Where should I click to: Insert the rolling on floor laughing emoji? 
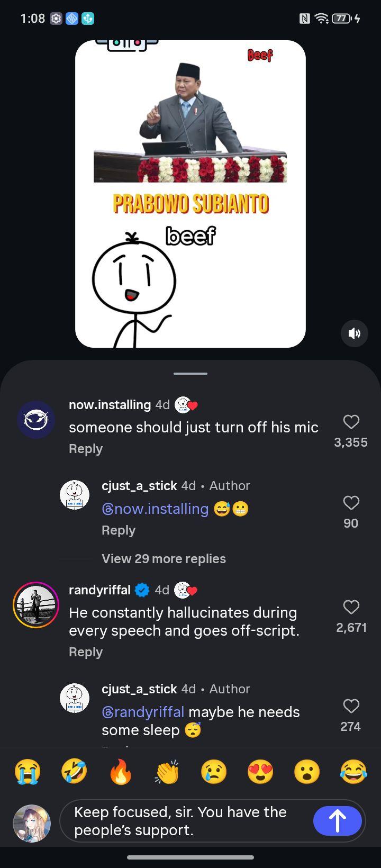tap(74, 772)
